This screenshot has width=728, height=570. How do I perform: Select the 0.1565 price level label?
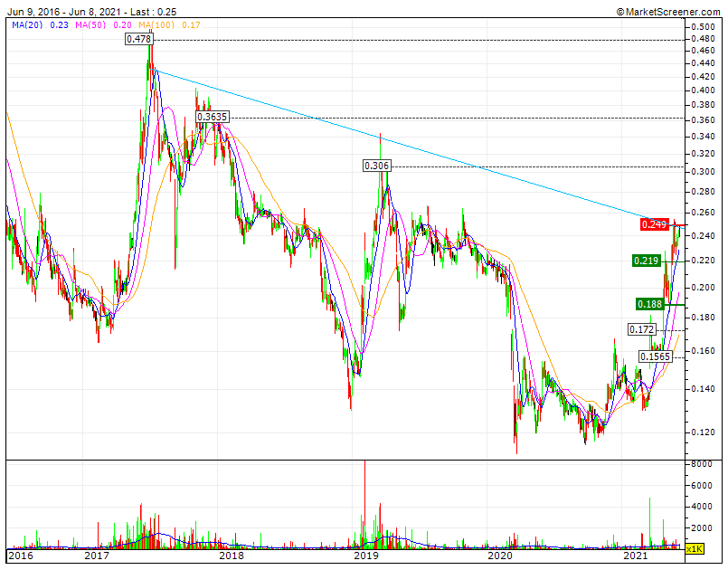(x=655, y=356)
